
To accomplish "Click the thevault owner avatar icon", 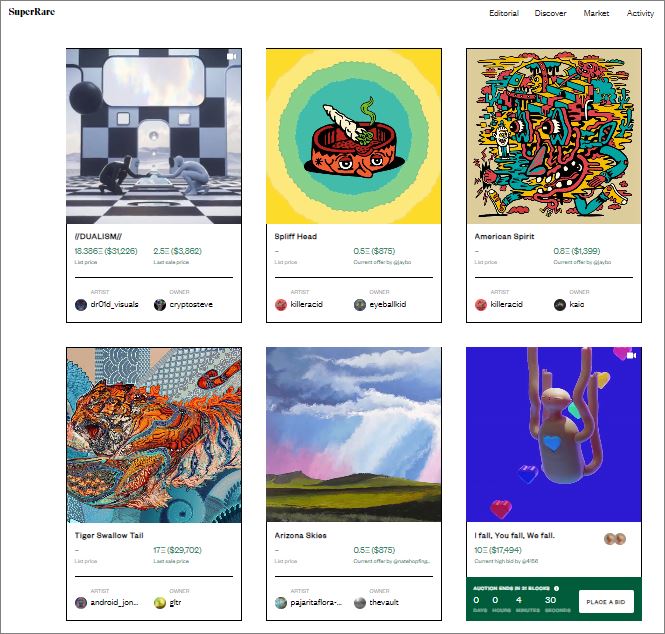I will click(360, 603).
